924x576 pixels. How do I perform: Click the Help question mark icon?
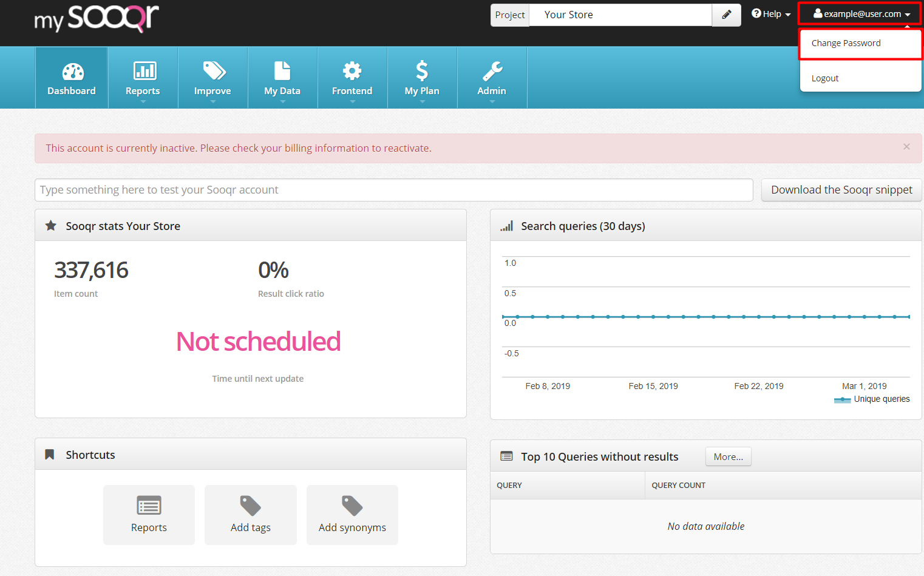tap(756, 13)
